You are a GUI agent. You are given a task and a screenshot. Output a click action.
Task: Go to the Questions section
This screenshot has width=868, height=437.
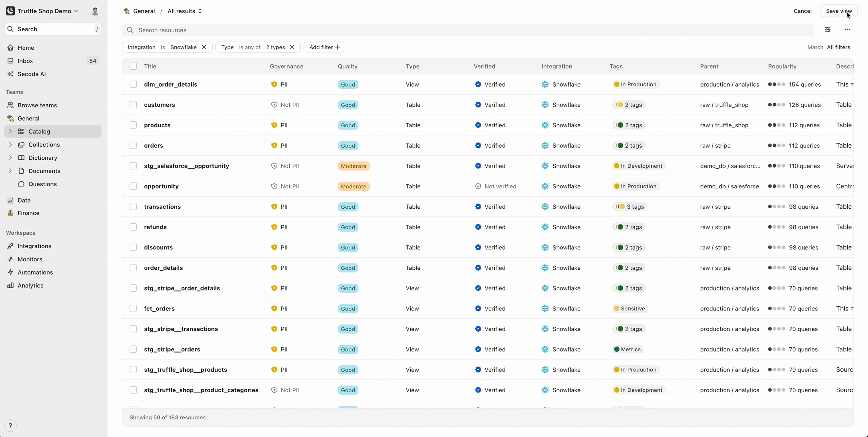coord(42,184)
